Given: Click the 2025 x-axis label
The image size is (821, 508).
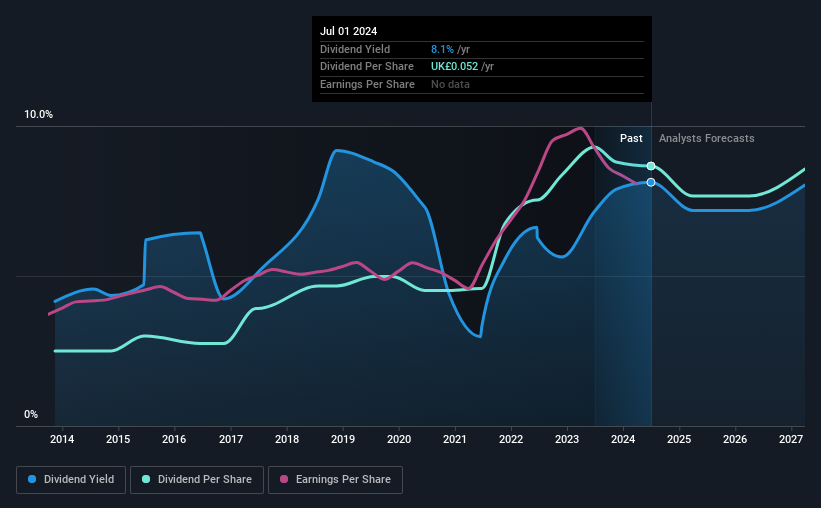Looking at the screenshot, I should (x=679, y=439).
